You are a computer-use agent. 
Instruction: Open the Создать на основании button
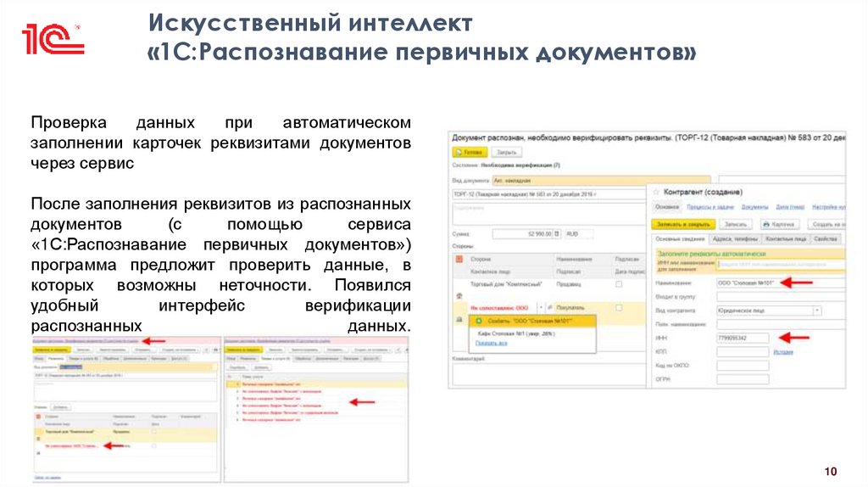click(827, 224)
